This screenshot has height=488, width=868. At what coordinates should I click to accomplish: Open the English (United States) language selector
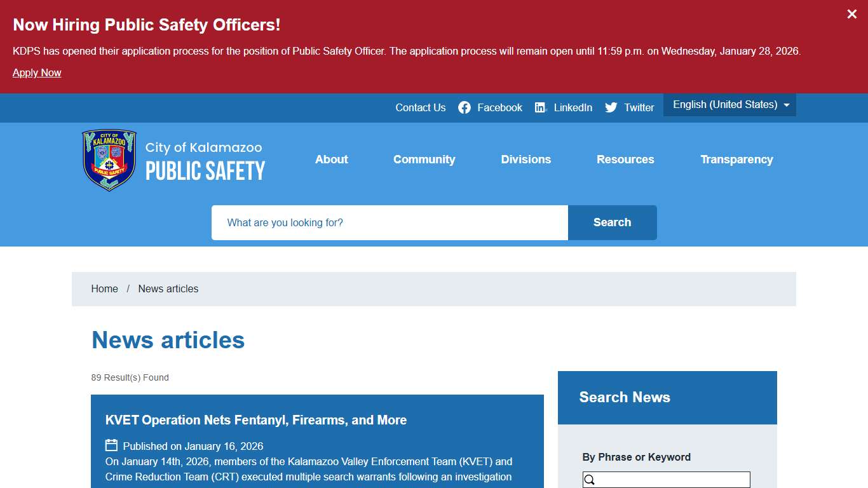(x=724, y=104)
